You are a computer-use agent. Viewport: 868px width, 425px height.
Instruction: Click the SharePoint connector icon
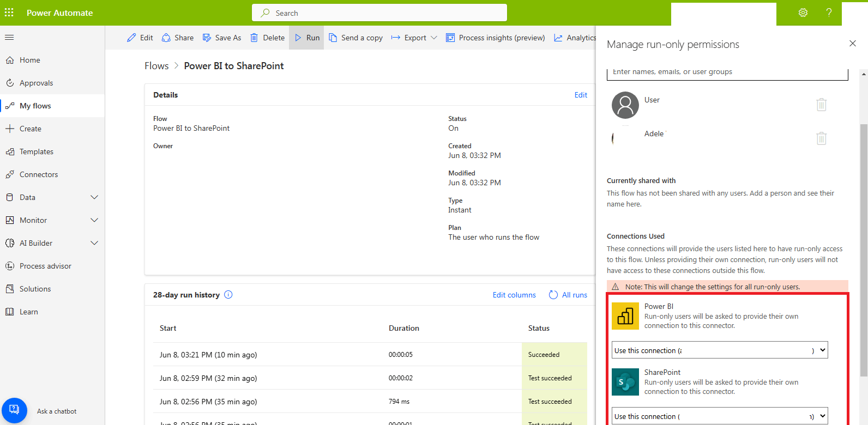tap(625, 382)
